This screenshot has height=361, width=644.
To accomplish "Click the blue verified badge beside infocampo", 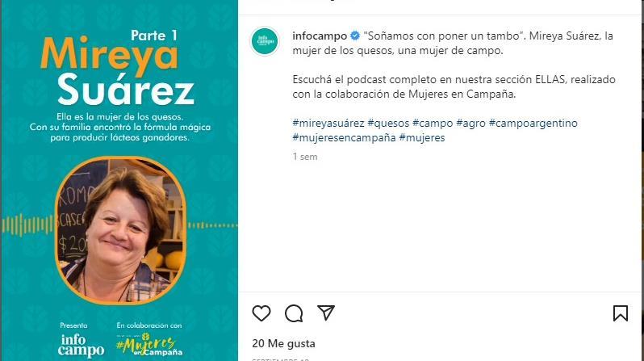I will (355, 36).
